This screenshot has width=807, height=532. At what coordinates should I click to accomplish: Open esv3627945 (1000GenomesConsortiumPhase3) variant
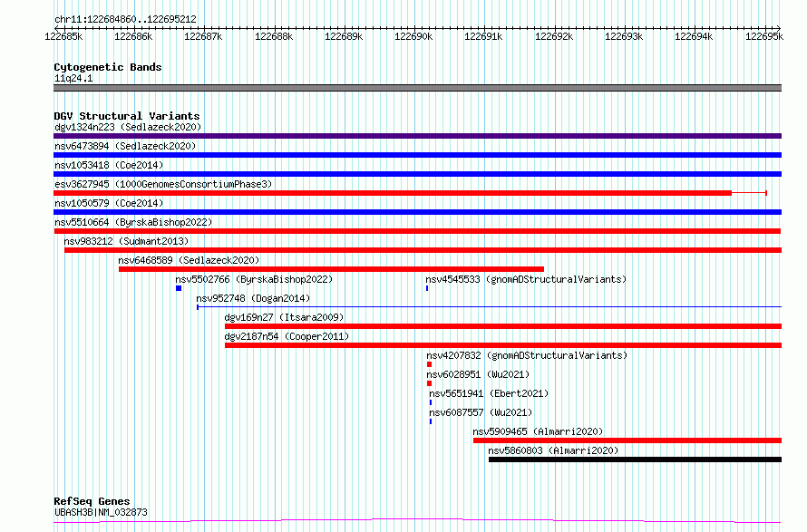(163, 184)
